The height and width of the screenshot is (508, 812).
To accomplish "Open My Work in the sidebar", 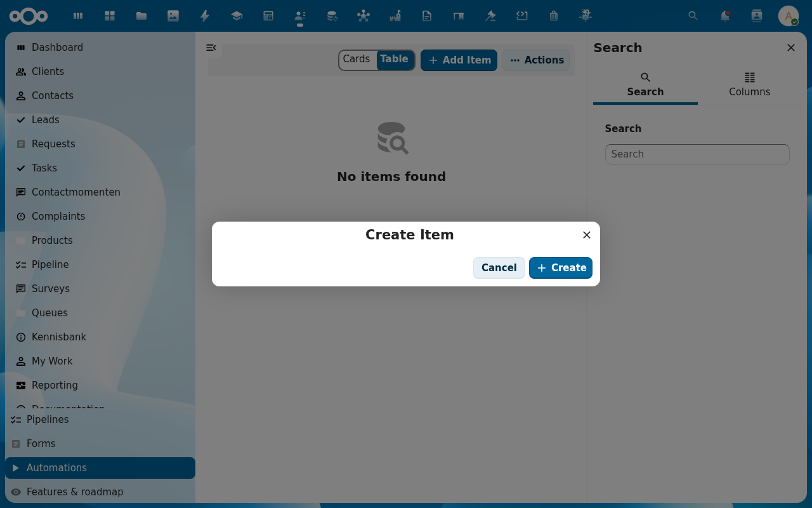I will click(x=100, y=361).
